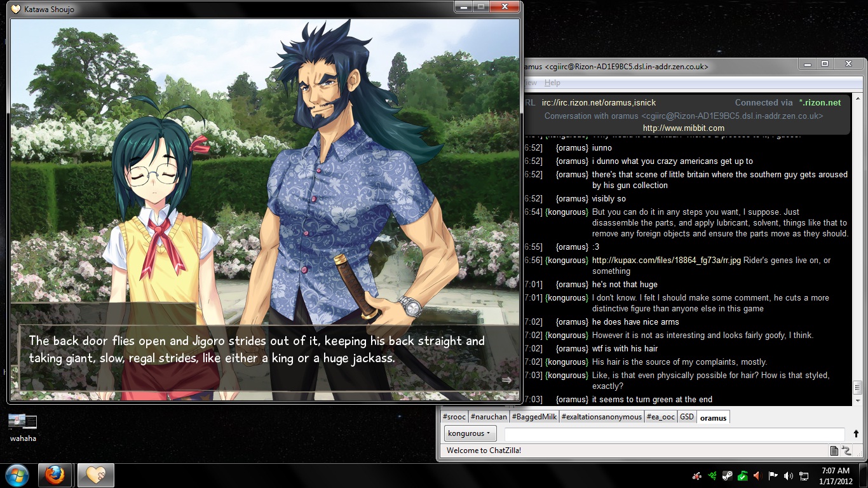This screenshot has height=488, width=868.
Task: Click the ChatZilla multiline input arrow
Action: [x=856, y=434]
